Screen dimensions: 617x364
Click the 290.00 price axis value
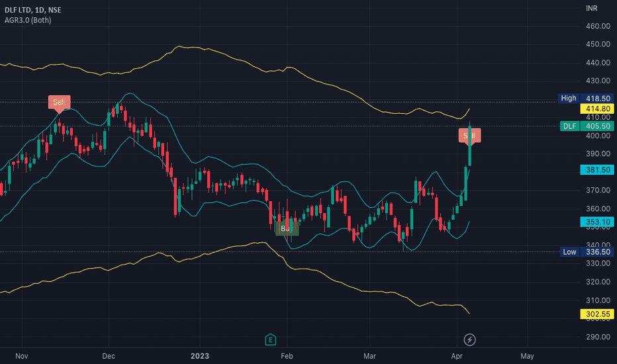point(598,336)
